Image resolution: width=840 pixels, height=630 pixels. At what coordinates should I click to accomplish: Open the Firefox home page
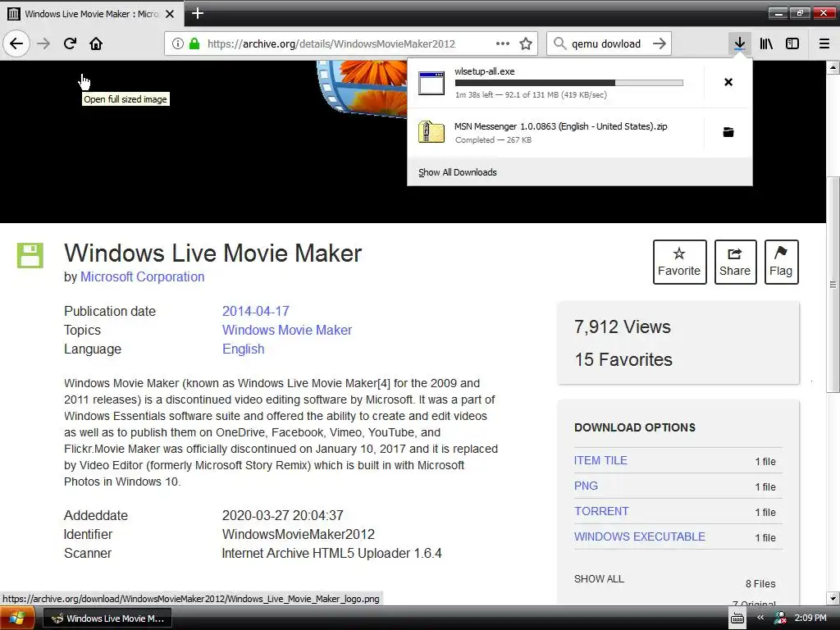point(96,43)
